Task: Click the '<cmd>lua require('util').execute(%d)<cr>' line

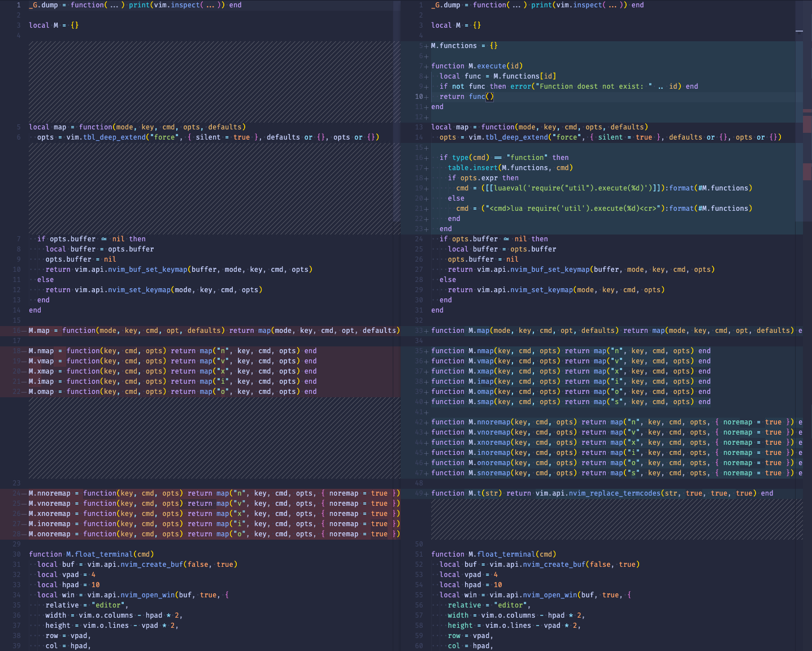Action: pos(604,209)
